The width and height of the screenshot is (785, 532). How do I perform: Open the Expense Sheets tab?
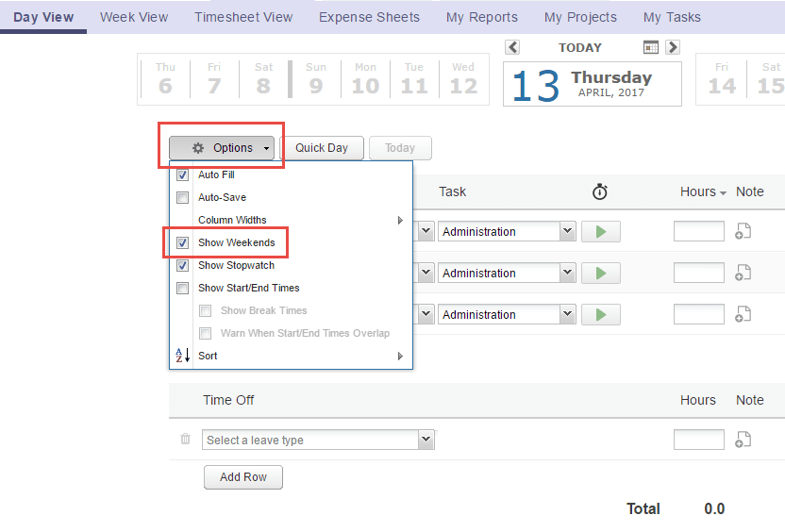pyautogui.click(x=369, y=17)
